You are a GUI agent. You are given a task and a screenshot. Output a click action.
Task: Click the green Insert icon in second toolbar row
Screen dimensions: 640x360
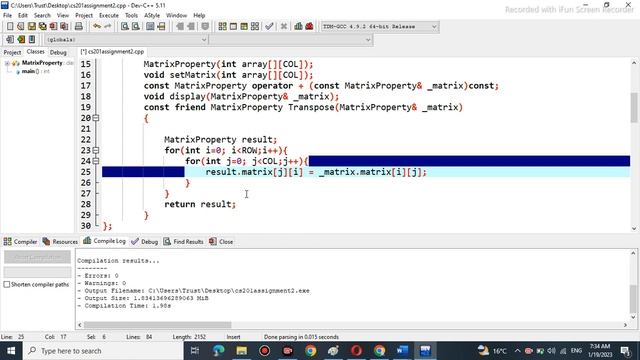tap(21, 40)
